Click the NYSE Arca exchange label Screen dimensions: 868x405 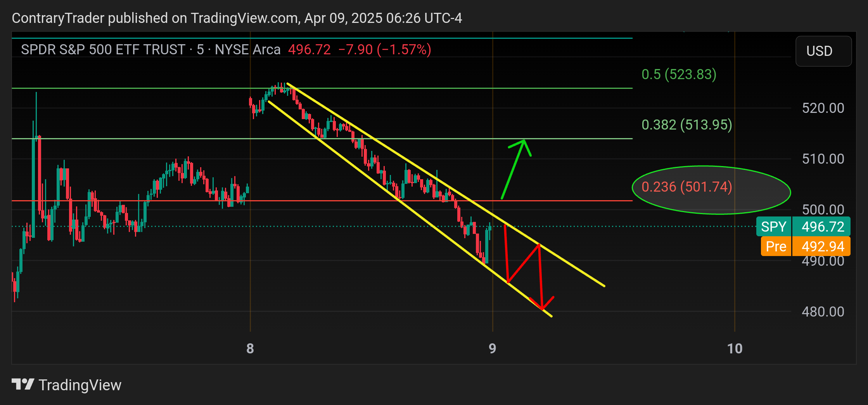pos(247,50)
